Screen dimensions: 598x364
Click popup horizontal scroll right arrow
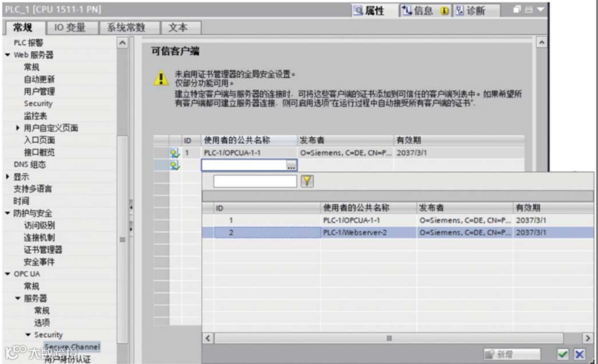(x=587, y=338)
